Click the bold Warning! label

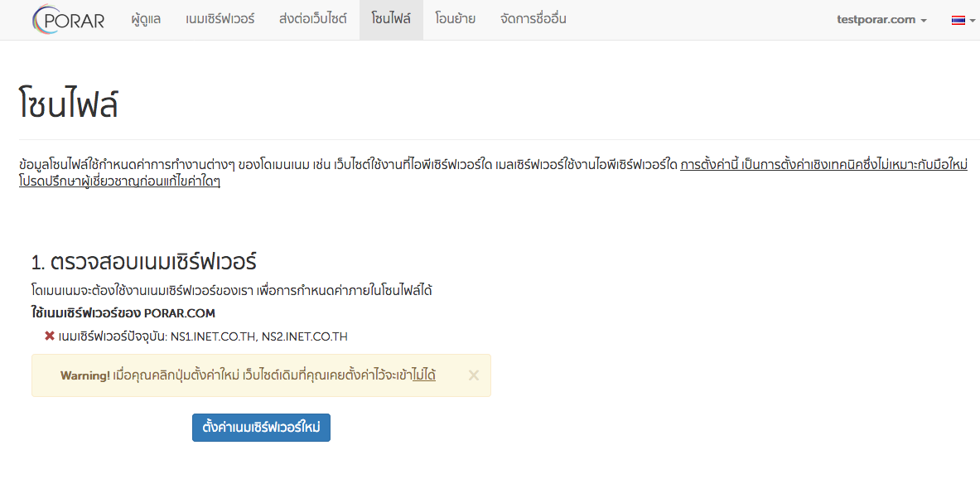tap(85, 375)
